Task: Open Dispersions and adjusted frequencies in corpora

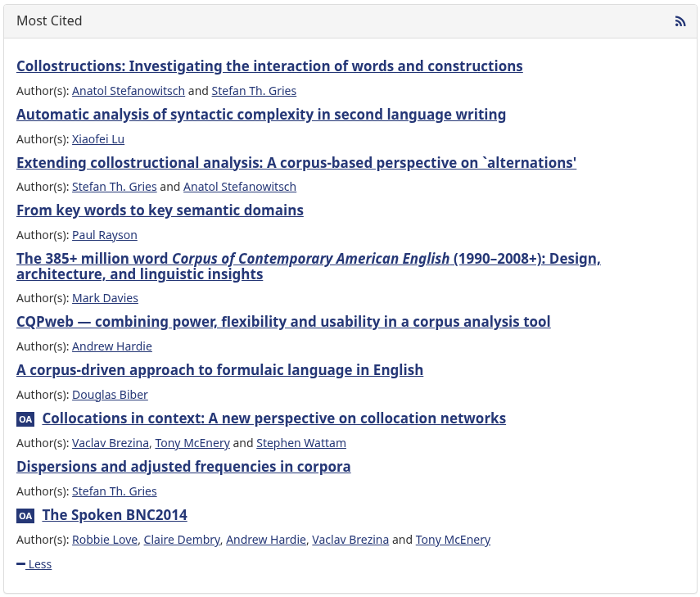Action: [x=183, y=467]
